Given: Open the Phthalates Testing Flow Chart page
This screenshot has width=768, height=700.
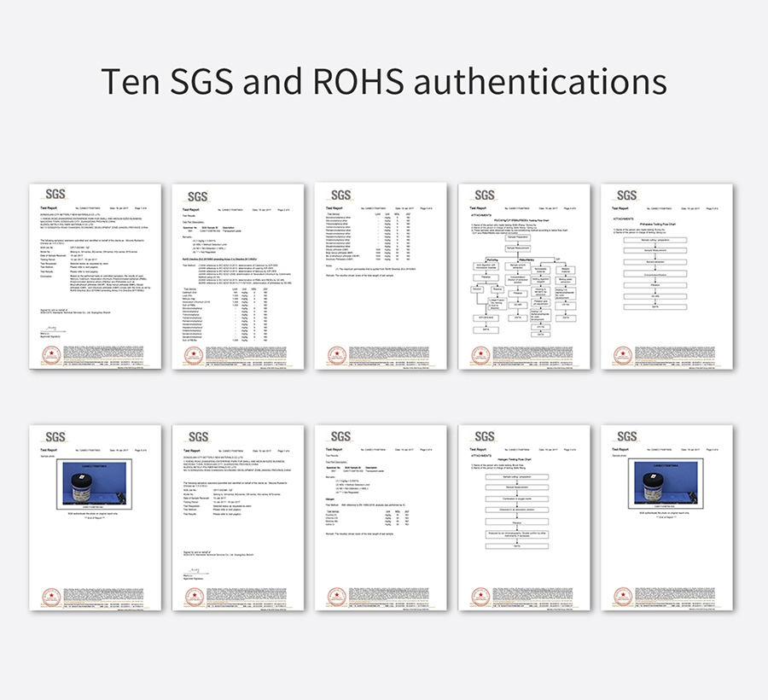Looking at the screenshot, I should click(667, 277).
